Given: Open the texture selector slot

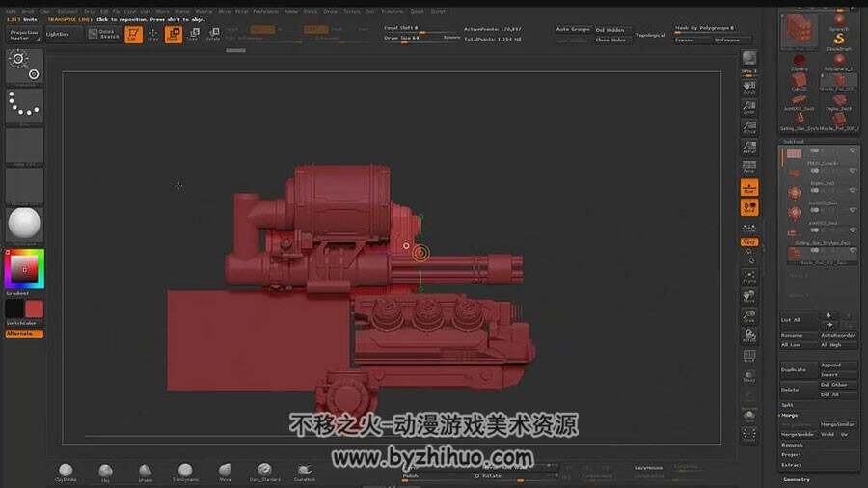Looking at the screenshot, I should tap(24, 186).
